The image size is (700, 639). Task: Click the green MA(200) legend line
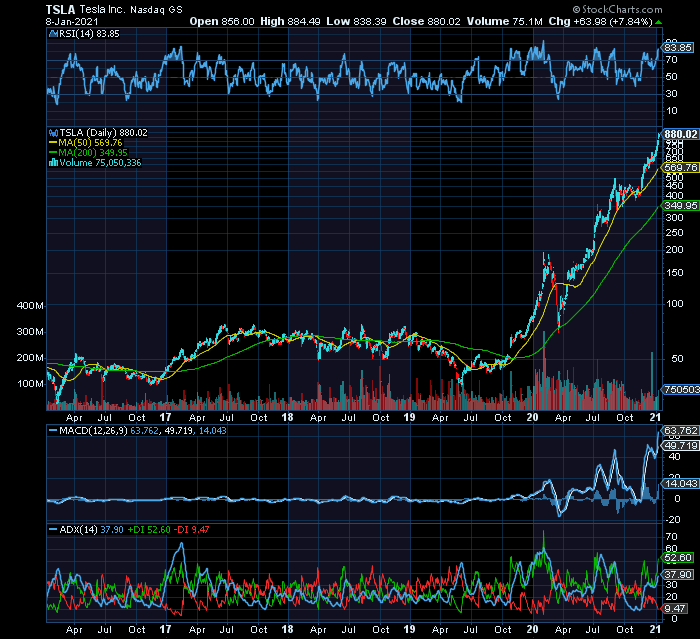click(53, 153)
